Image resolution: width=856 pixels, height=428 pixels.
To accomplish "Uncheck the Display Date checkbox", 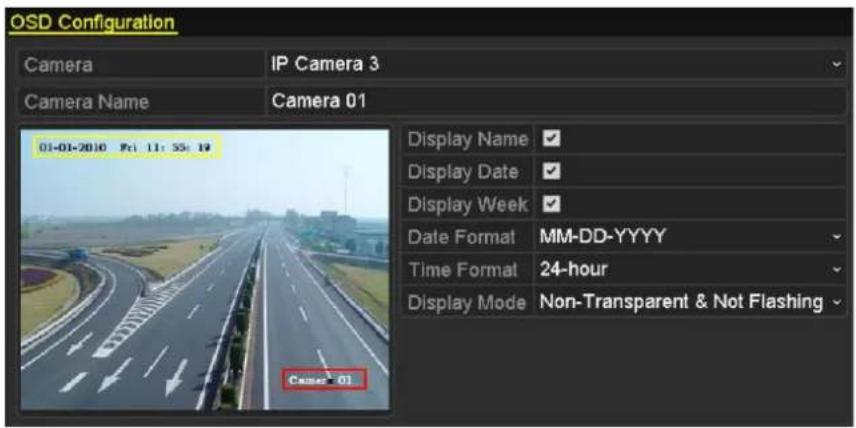I will (551, 172).
